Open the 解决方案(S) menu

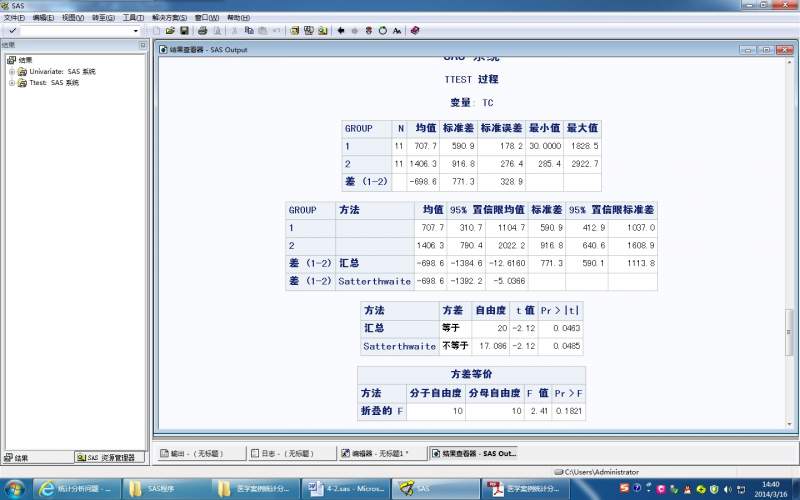tap(169, 17)
